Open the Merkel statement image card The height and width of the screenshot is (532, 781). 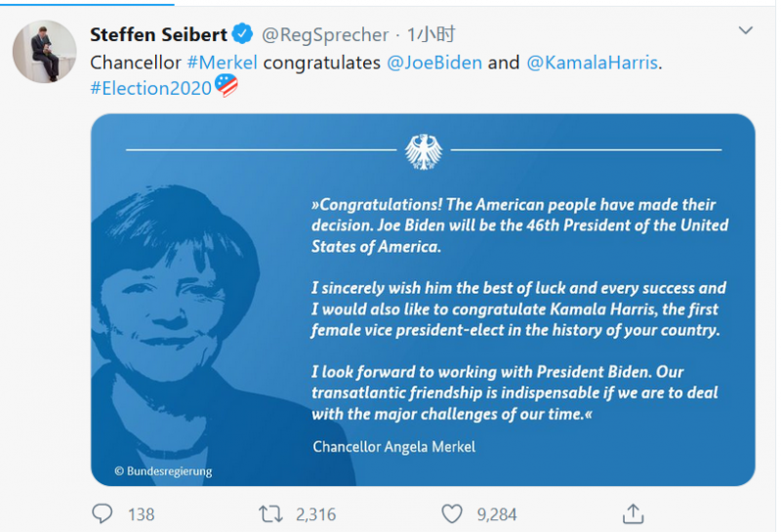(x=423, y=300)
